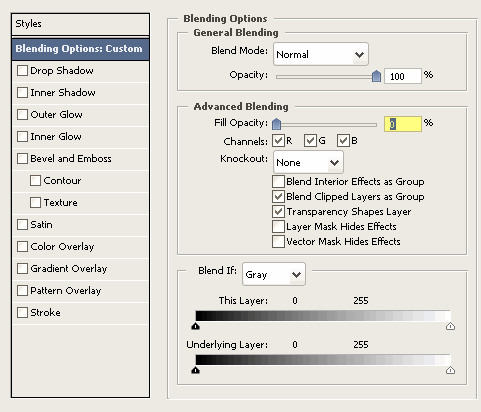Click Underlying Layer white slider triangle
This screenshot has width=481, height=412.
click(450, 370)
